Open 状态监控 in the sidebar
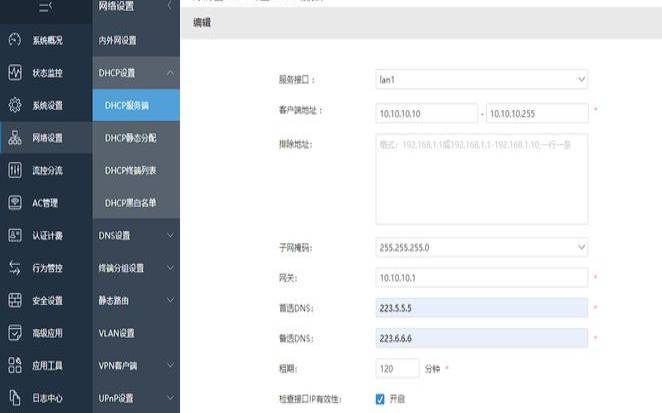 pyautogui.click(x=46, y=73)
